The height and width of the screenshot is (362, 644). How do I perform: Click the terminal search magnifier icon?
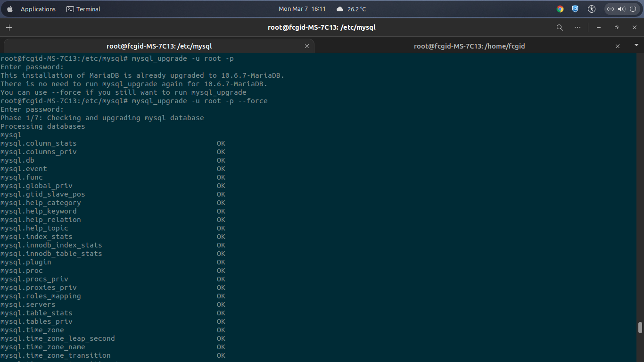(x=560, y=27)
